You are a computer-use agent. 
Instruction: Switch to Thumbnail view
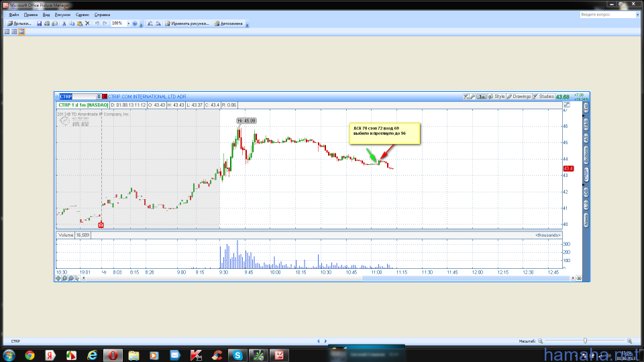7,32
